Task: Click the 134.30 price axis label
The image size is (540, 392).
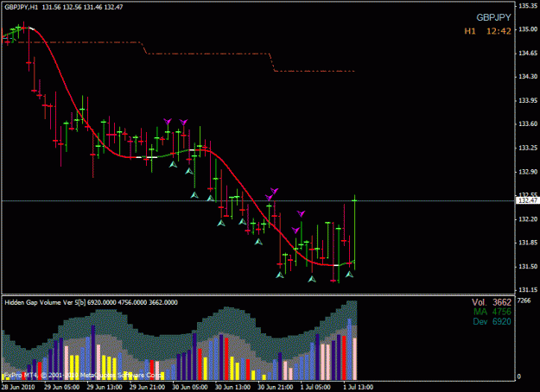Action: (528, 76)
